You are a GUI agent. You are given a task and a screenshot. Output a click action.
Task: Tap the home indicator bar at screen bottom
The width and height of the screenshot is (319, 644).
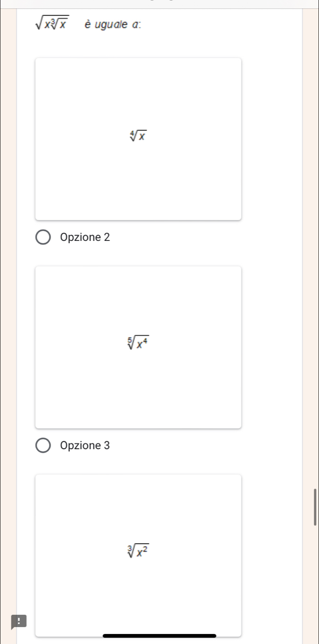159,636
